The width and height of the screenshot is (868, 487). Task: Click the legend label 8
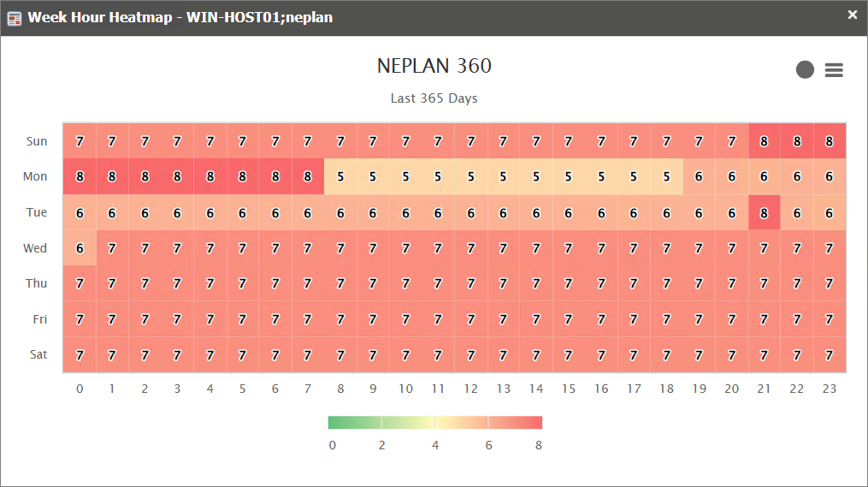(x=539, y=445)
